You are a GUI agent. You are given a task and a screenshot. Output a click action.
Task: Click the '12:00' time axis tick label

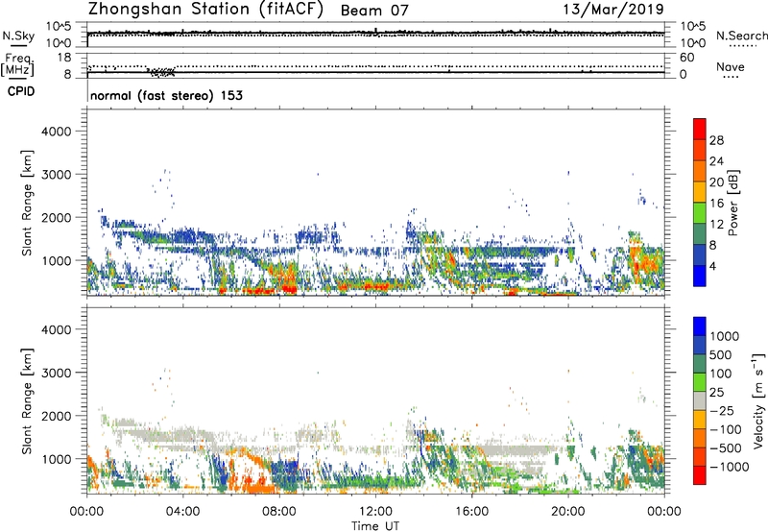point(375,512)
